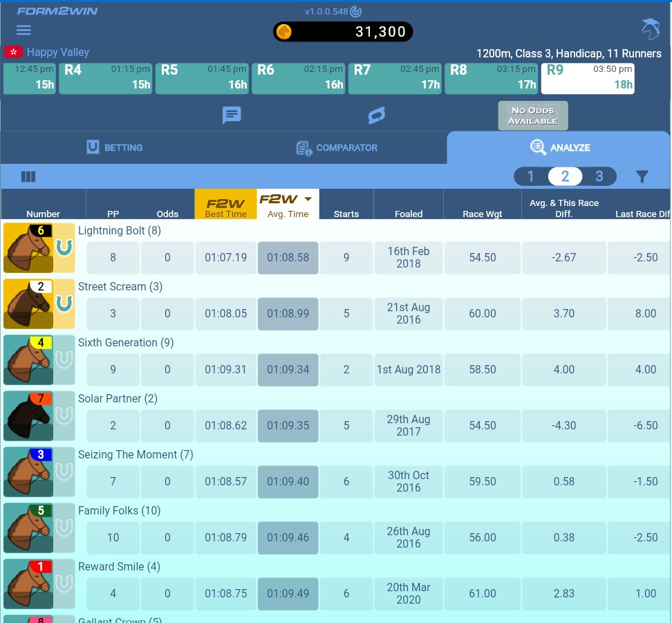
Task: Click the Solar Partner horse thumbnail
Action: click(x=28, y=416)
